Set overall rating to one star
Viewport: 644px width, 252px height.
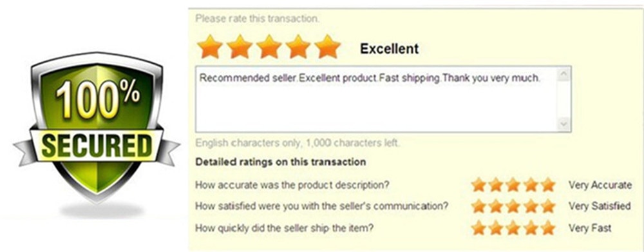[x=210, y=46]
